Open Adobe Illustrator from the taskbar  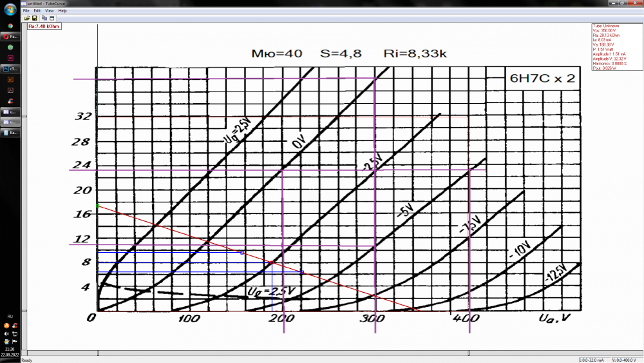pos(10,79)
